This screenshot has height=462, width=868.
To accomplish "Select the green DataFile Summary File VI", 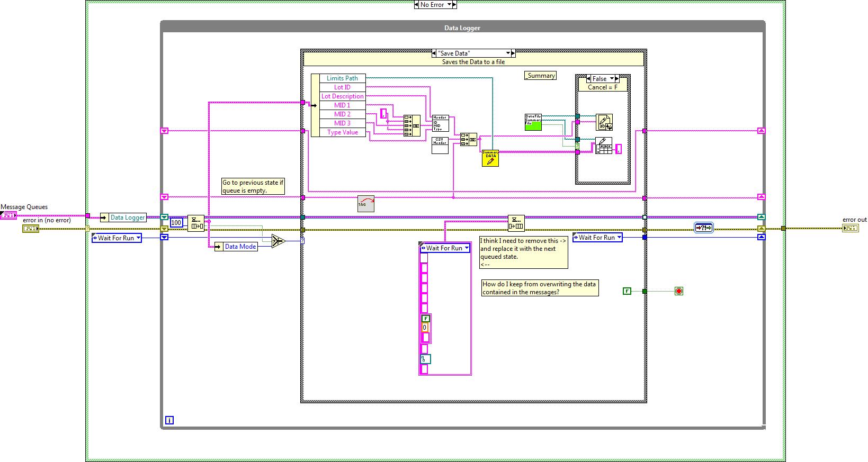I will [x=533, y=122].
